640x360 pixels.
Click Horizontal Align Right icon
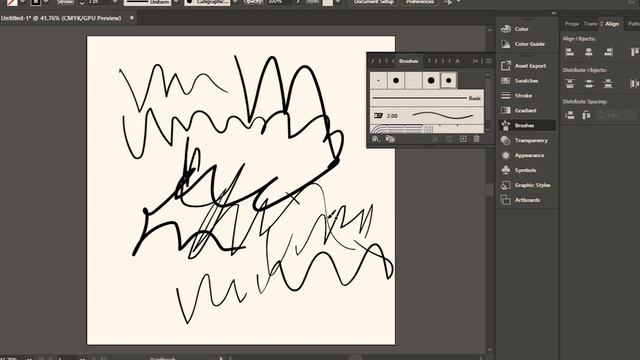point(608,52)
